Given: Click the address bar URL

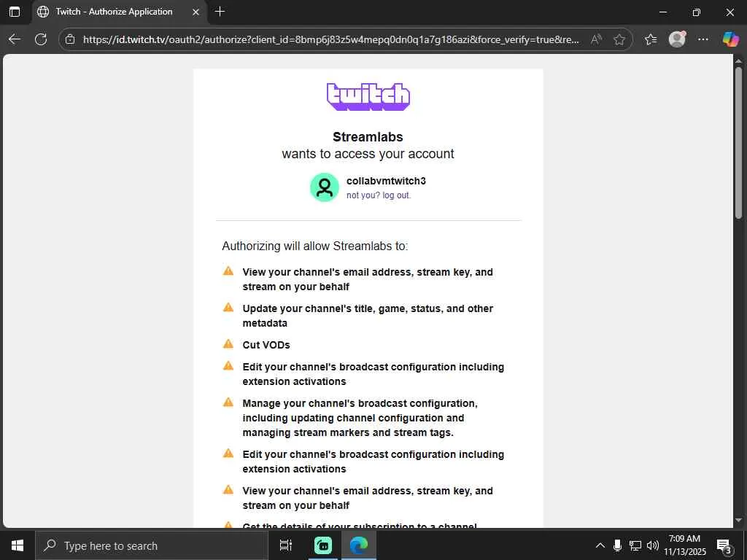Looking at the screenshot, I should 331,39.
